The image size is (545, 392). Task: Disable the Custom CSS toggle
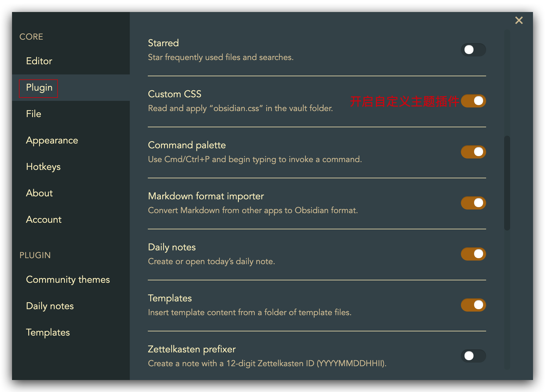point(473,101)
